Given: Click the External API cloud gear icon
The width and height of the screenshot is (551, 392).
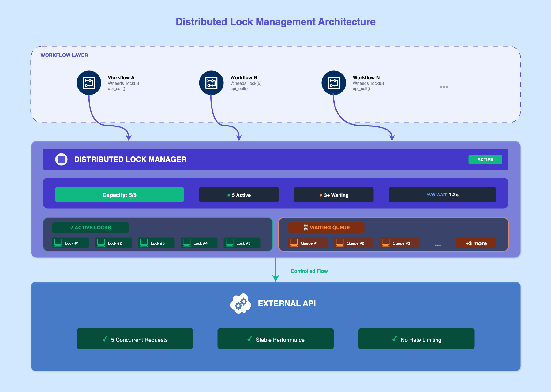Looking at the screenshot, I should [241, 303].
